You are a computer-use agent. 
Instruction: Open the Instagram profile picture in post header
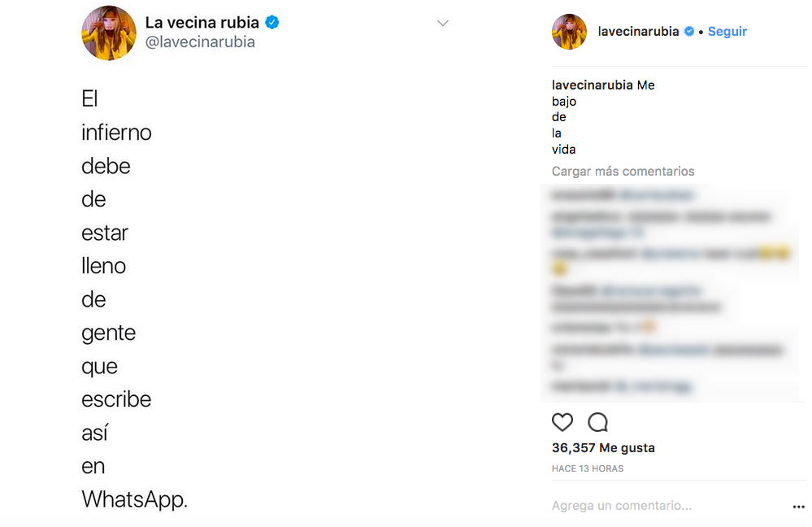point(569,32)
